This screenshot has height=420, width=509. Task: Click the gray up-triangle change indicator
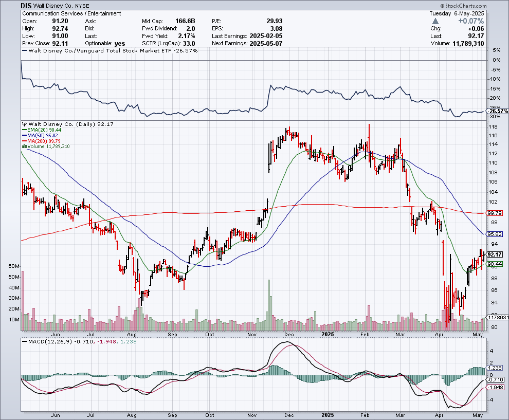pos(435,21)
